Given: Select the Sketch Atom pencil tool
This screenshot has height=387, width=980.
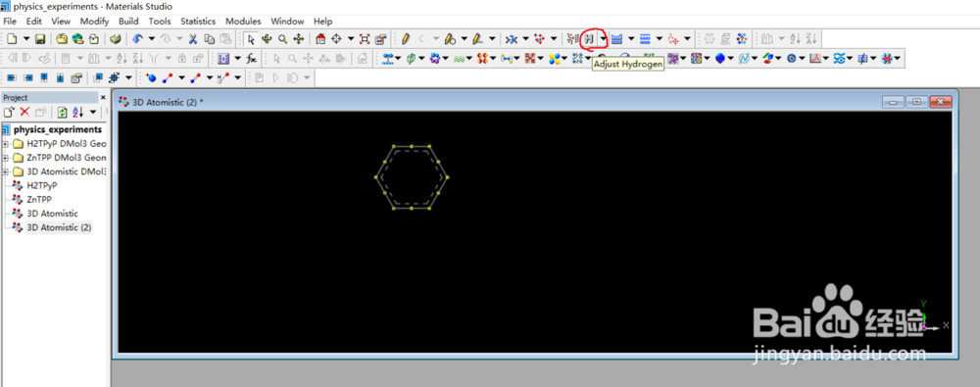Looking at the screenshot, I should pyautogui.click(x=406, y=39).
